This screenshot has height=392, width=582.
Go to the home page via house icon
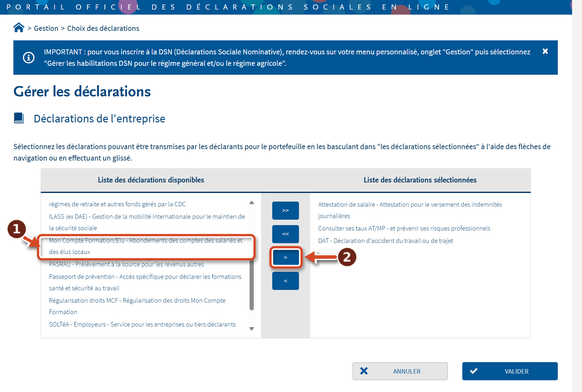click(x=19, y=28)
